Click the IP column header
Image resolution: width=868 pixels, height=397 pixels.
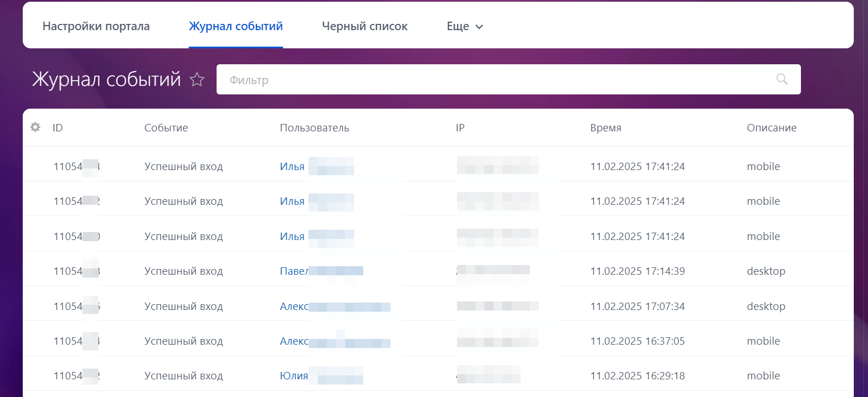[x=460, y=128]
